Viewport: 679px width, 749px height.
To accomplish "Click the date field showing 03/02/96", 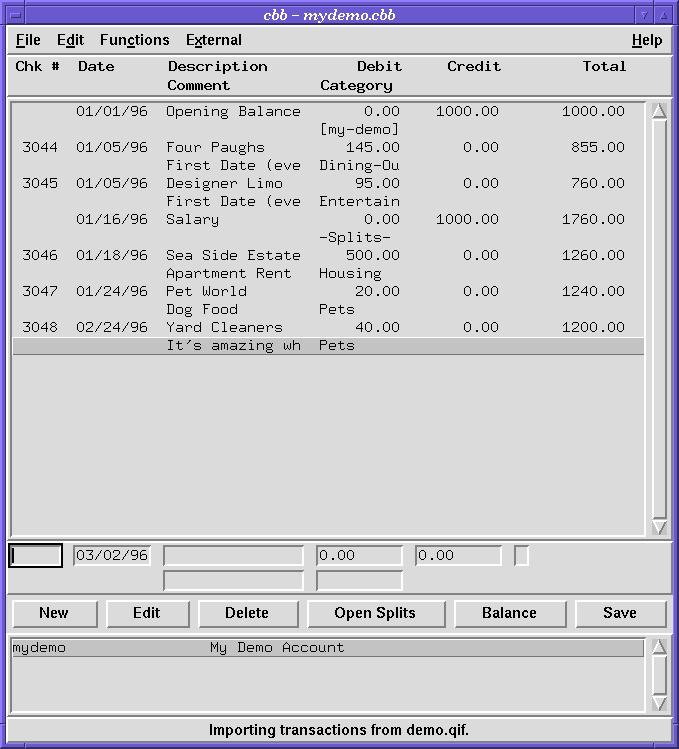I will [x=112, y=556].
